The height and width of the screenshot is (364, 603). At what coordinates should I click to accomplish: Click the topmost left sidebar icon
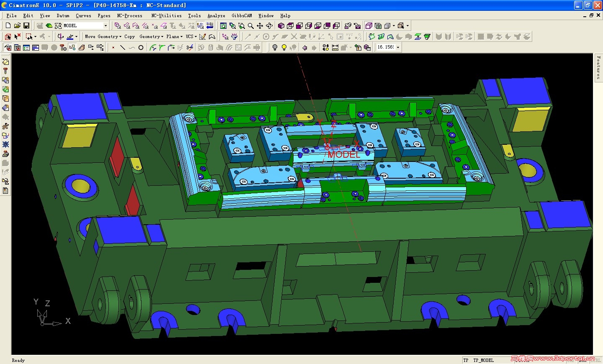(5, 62)
